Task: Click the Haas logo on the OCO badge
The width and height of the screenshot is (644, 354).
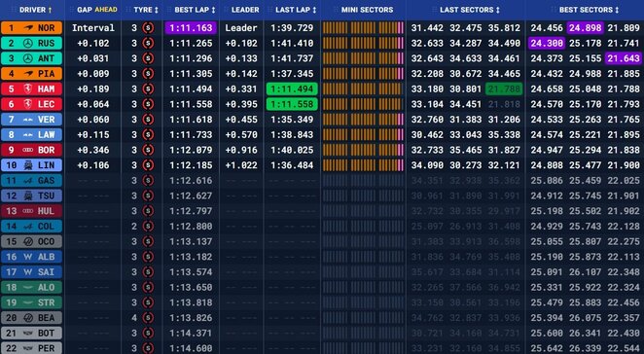Action: click(x=28, y=241)
